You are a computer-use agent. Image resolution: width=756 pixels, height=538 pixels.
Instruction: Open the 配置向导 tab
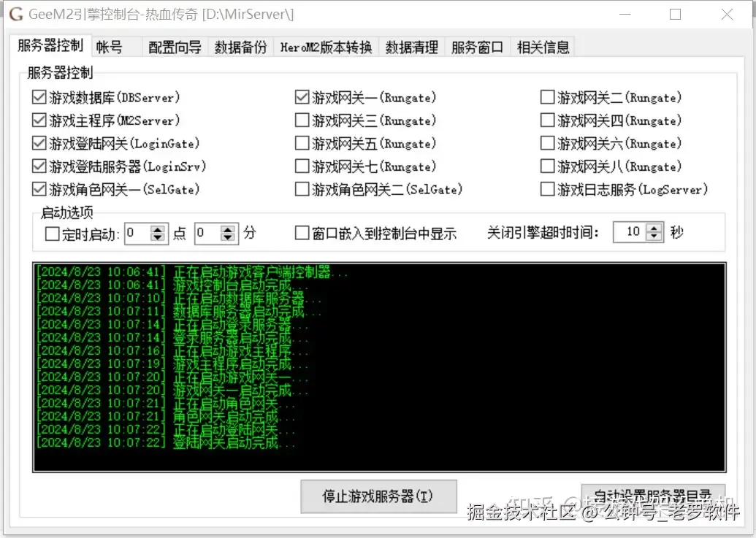[175, 47]
